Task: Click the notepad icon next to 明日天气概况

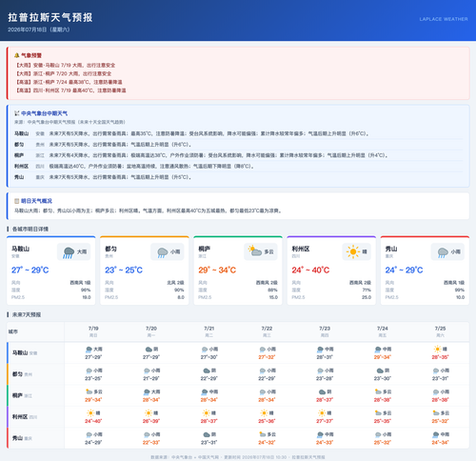Action: [17, 201]
